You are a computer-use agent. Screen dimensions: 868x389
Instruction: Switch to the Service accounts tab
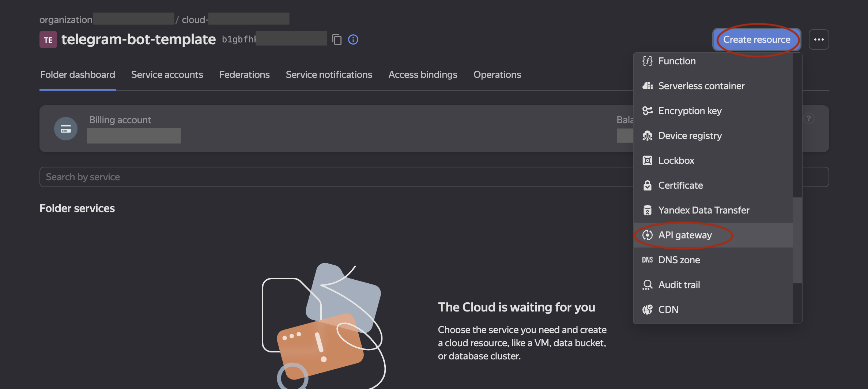[x=167, y=75]
